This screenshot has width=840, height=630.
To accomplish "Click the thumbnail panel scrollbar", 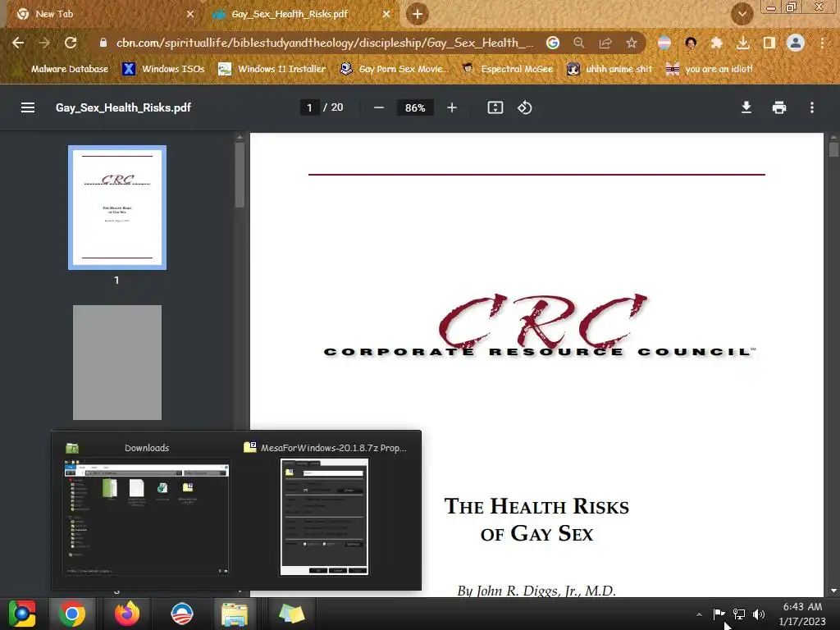I will pos(240,176).
